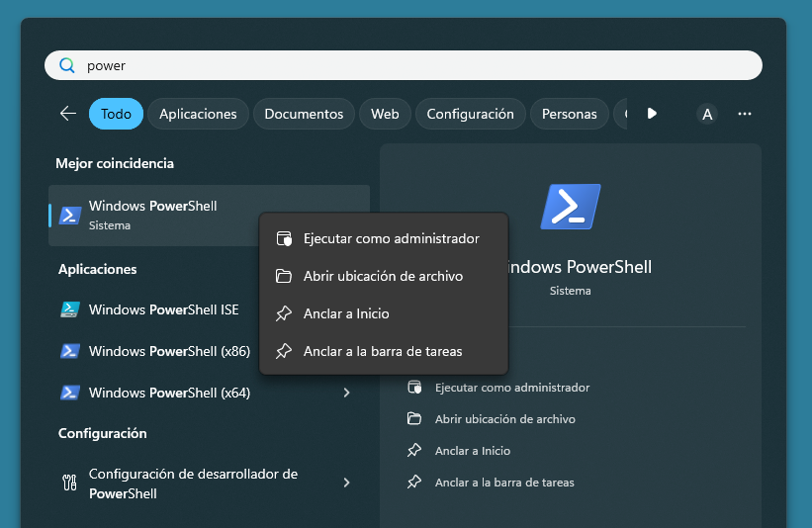
Task: Click the back arrow icon
Action: (68, 114)
